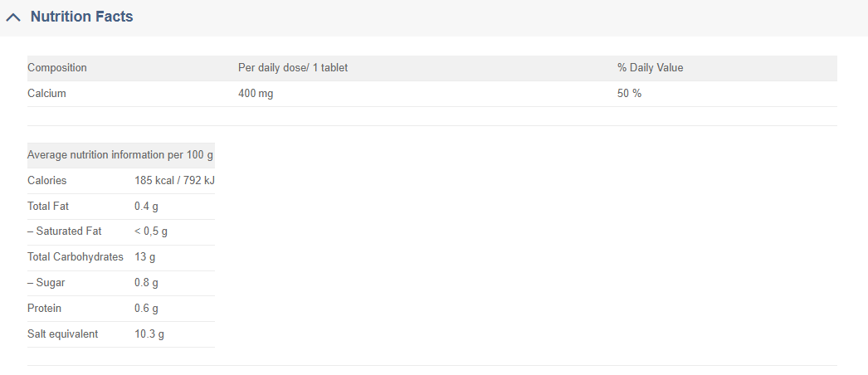The height and width of the screenshot is (375, 868).
Task: Click the 13 g carbohydrates value
Action: click(144, 257)
